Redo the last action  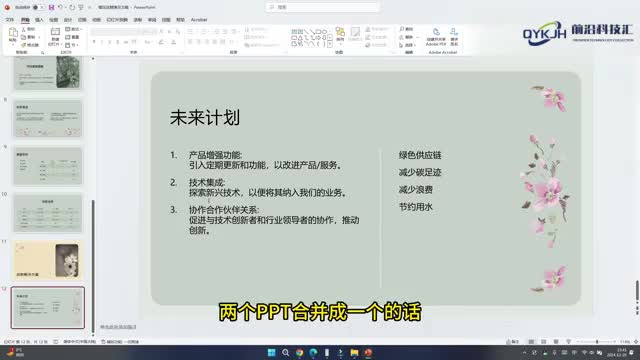click(72, 7)
